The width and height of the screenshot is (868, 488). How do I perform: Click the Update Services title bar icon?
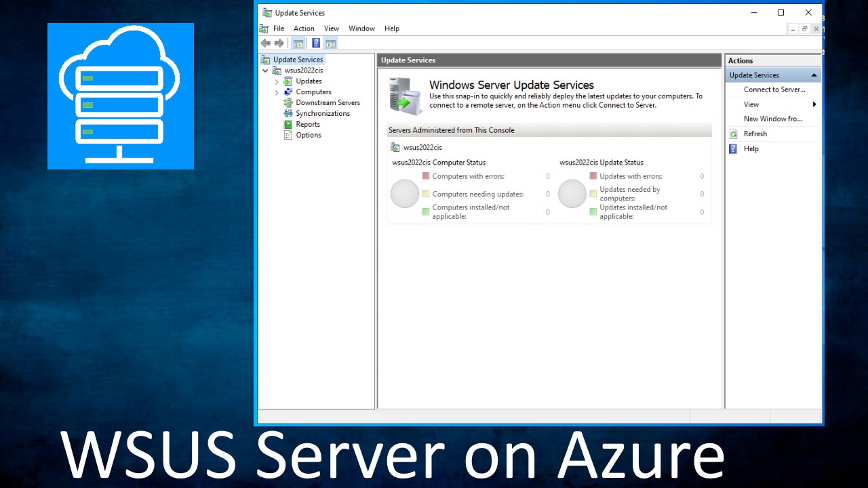(267, 13)
